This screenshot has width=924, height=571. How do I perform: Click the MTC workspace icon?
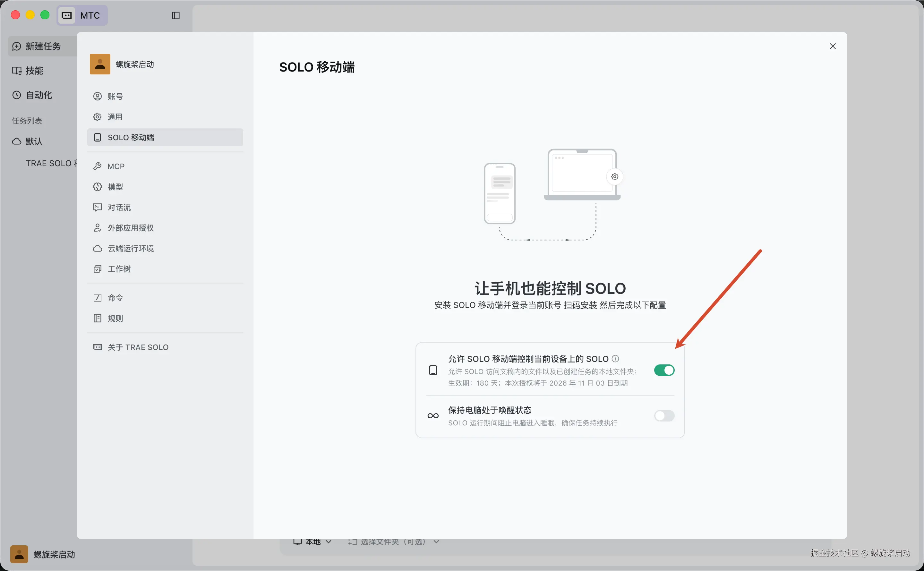coord(67,15)
